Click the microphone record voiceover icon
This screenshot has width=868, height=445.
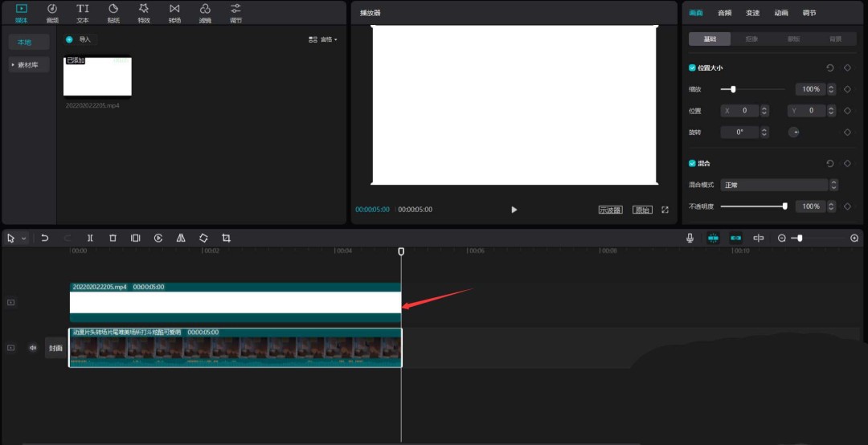click(x=690, y=239)
